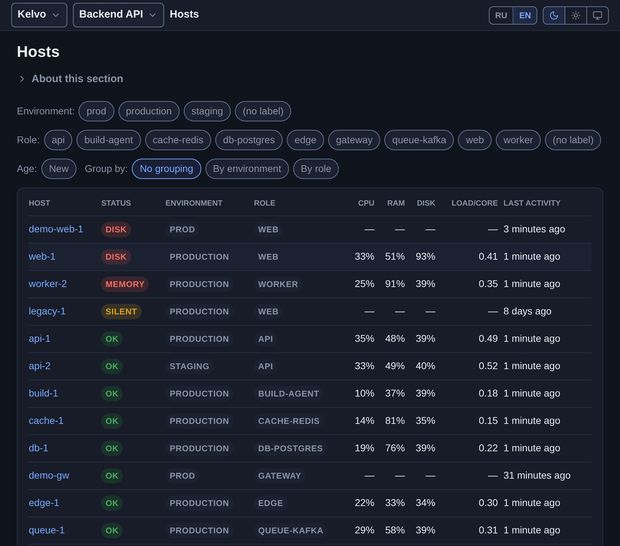This screenshot has height=546, width=620.
Task: Click the STAGING environment cell for api-2
Action: point(189,366)
